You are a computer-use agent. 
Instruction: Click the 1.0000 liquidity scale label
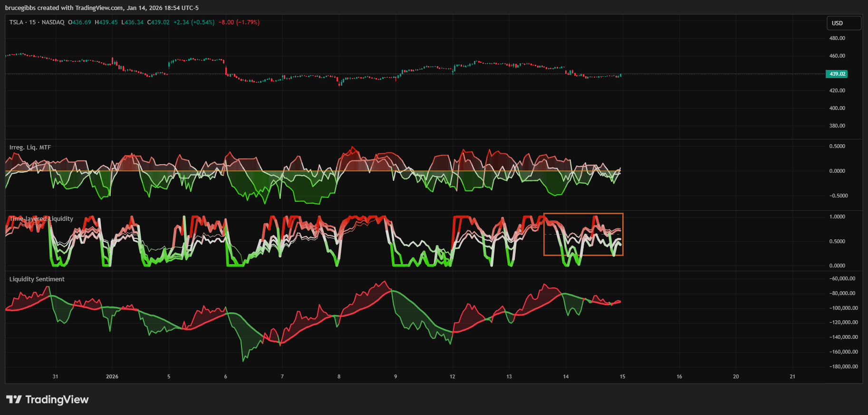tap(837, 217)
